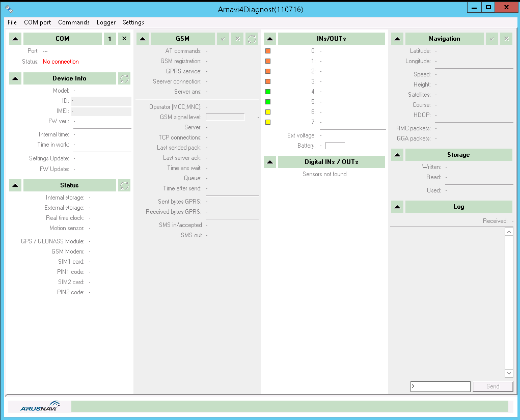Click GSM panel X icon
The image size is (520, 420).
pyautogui.click(x=237, y=39)
